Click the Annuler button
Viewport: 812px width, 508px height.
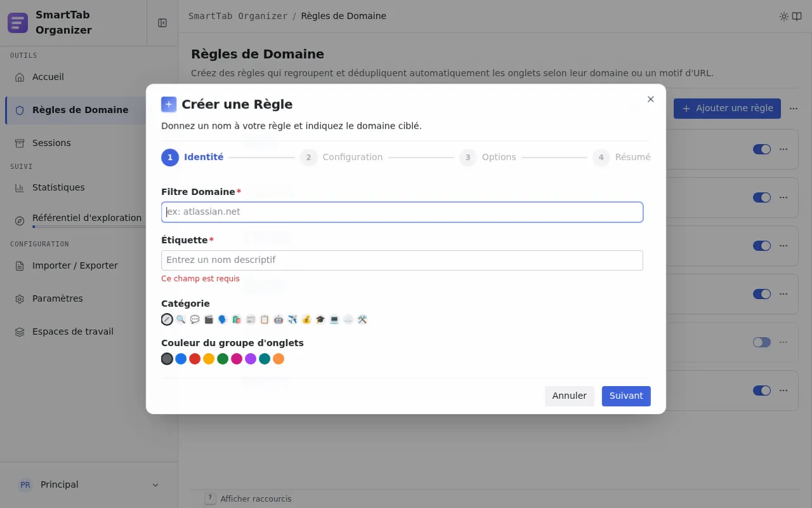pos(570,396)
